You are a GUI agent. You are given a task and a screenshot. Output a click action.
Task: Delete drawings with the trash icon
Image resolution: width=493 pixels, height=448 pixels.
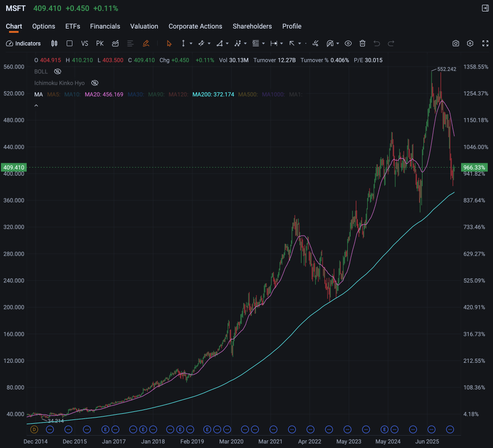coord(362,43)
